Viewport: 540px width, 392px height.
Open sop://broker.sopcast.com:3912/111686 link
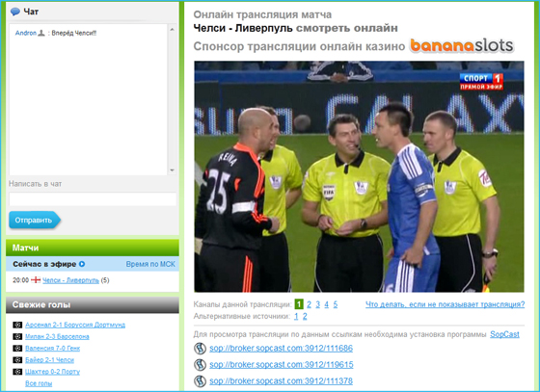point(281,349)
